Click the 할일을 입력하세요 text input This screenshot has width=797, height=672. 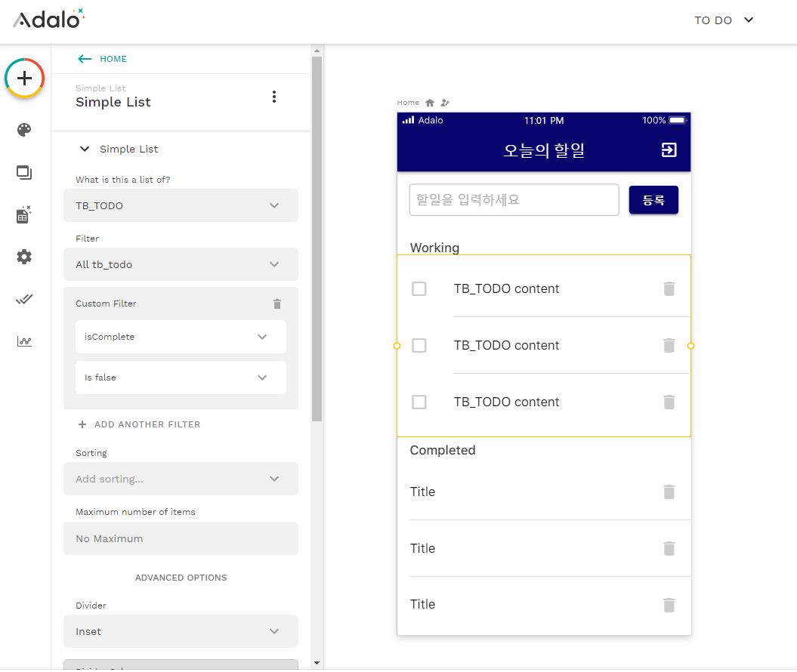[514, 200]
